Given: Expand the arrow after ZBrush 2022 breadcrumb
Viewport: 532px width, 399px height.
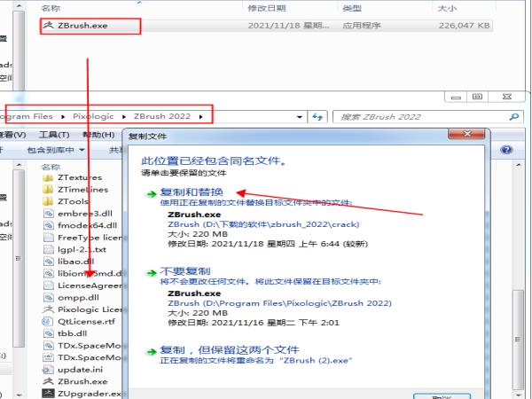Looking at the screenshot, I should click(201, 116).
